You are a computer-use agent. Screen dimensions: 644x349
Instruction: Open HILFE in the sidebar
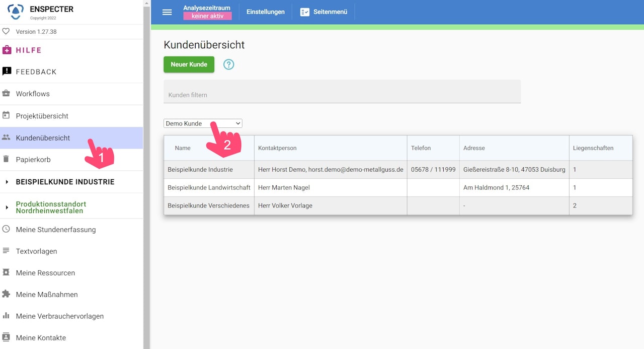pyautogui.click(x=29, y=50)
